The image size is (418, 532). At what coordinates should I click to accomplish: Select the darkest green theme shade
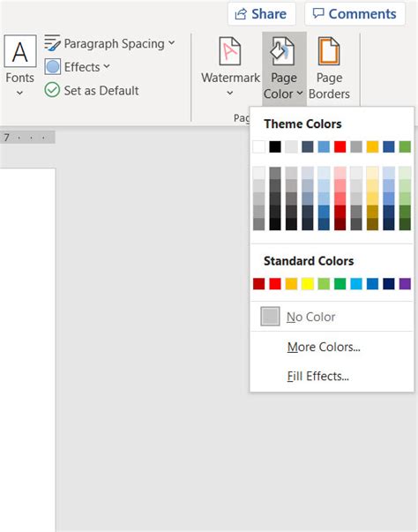point(405,224)
